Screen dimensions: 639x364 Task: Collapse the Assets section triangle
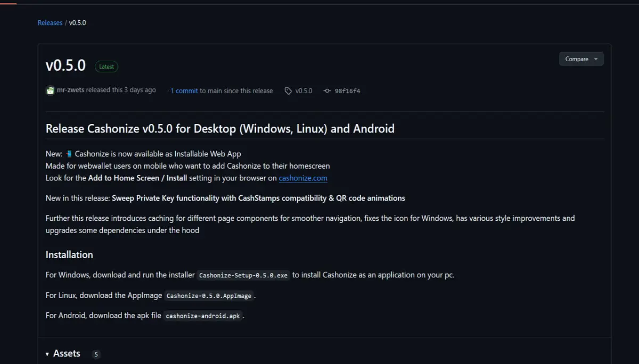[47, 354]
